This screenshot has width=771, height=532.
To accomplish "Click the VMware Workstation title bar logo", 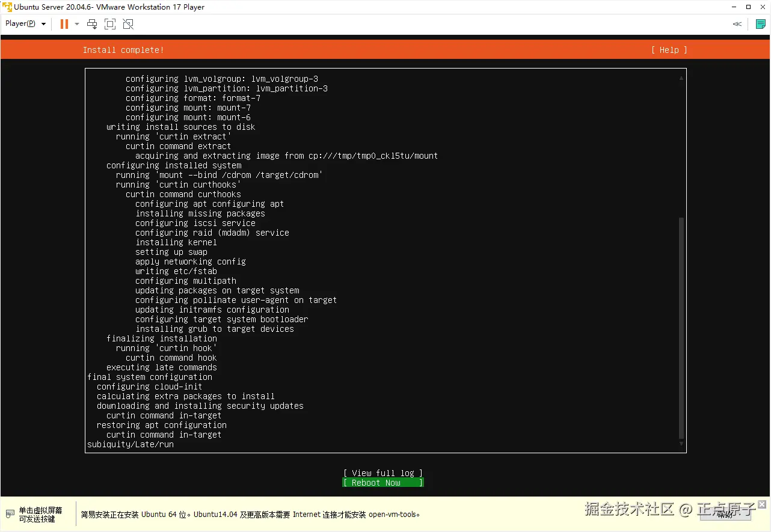I will [x=7, y=7].
